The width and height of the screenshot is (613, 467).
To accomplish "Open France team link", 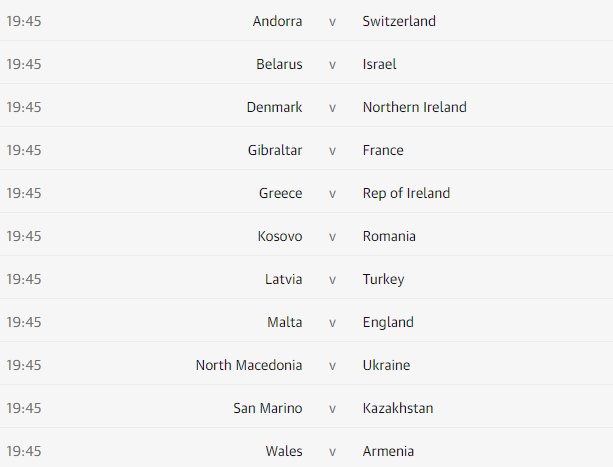I will coord(383,150).
